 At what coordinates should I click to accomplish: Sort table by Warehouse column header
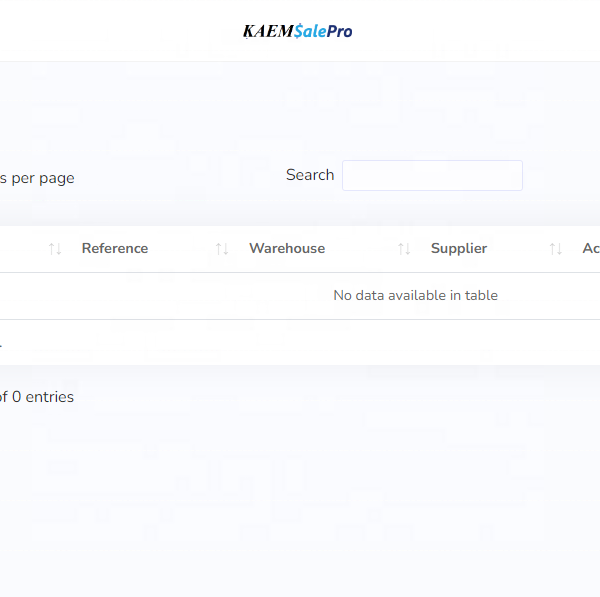pos(287,249)
